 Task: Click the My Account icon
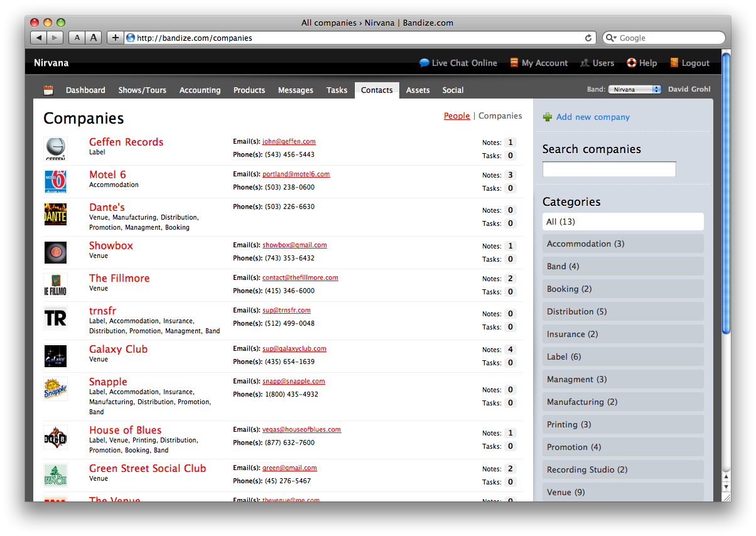(x=514, y=63)
